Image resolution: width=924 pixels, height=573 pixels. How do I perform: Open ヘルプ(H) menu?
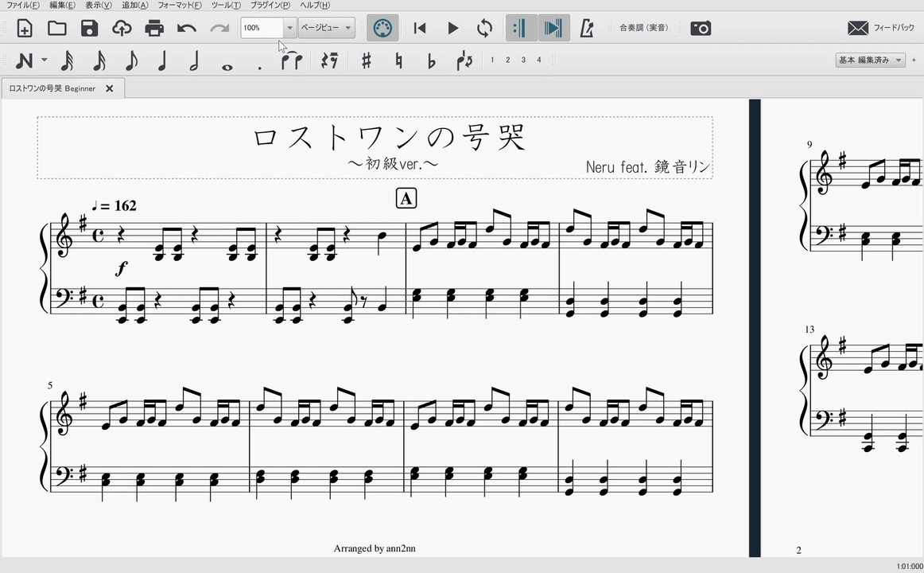tap(315, 5)
